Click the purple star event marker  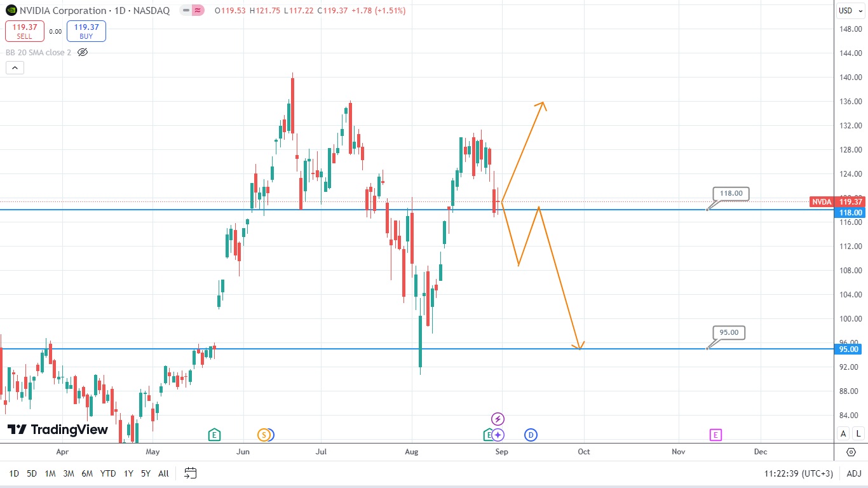[498, 435]
